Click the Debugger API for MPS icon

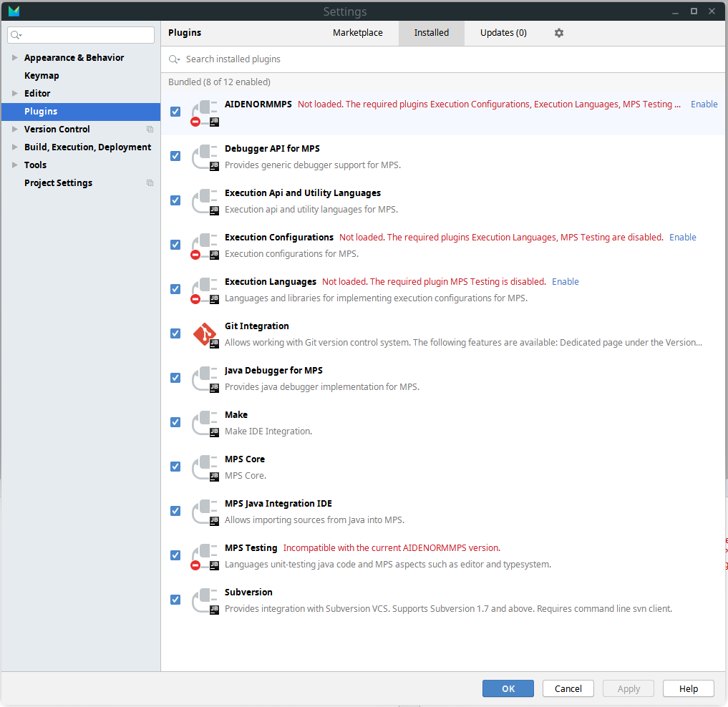pos(205,157)
